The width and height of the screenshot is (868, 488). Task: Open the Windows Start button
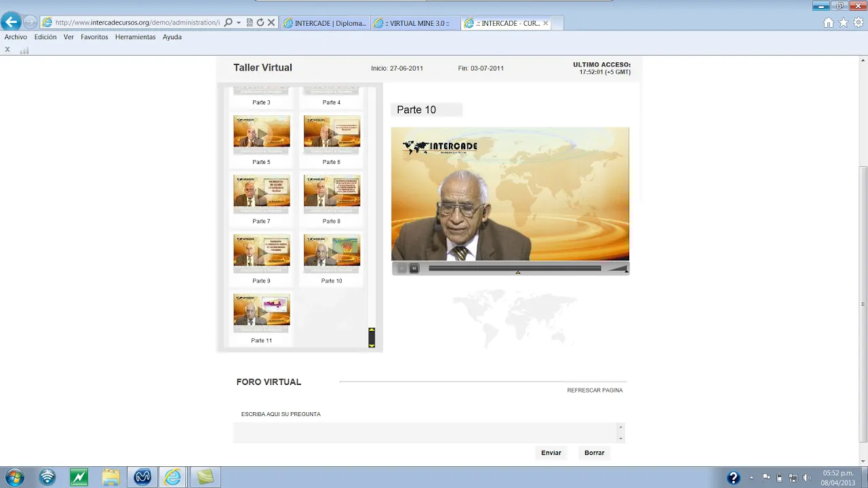(15, 477)
